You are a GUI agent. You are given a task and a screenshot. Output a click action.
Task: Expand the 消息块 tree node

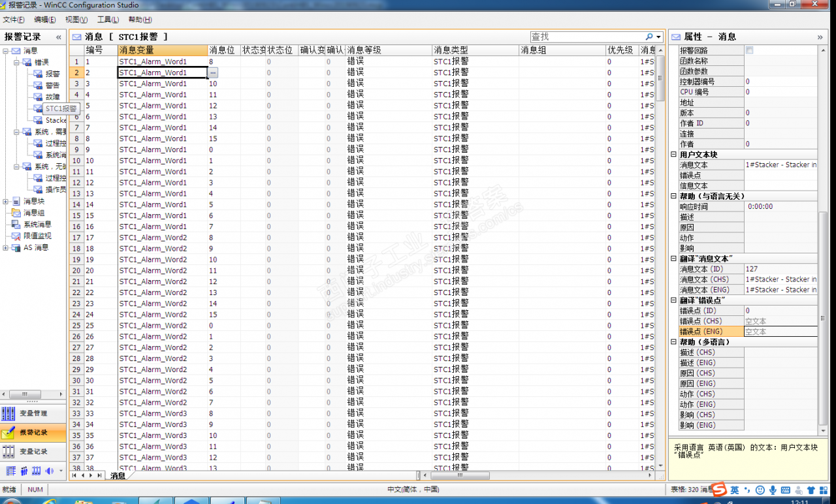pos(6,202)
